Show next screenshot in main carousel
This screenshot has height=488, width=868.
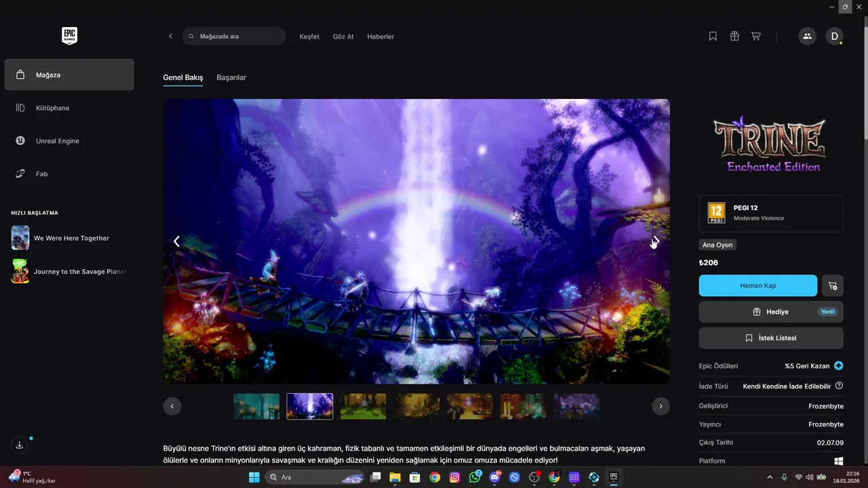656,241
